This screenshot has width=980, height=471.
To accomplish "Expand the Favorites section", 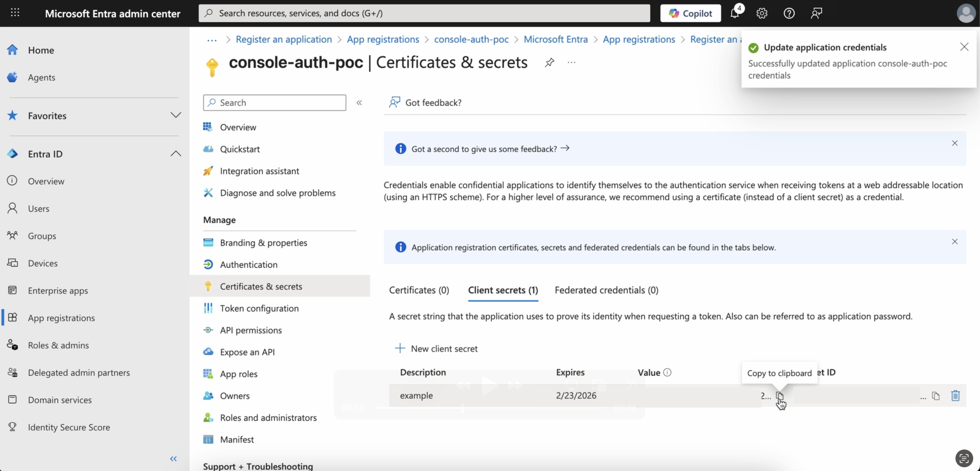I will pyautogui.click(x=175, y=115).
